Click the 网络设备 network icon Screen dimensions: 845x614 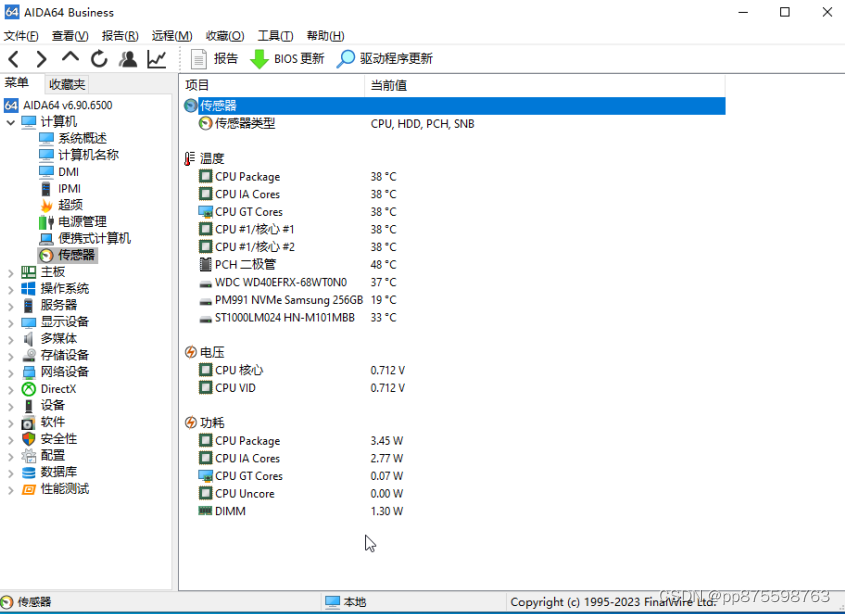click(29, 372)
